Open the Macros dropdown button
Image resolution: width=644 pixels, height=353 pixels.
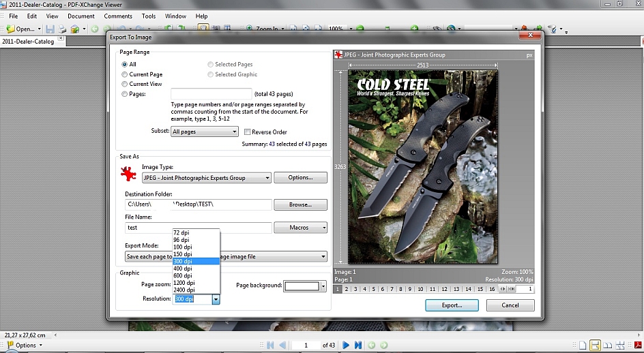click(300, 228)
